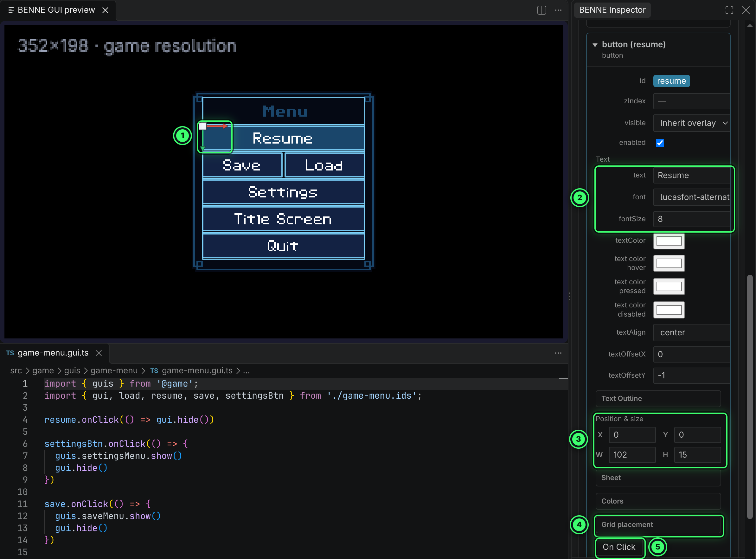Click the 'resume.onClick' code on line 4
The height and width of the screenshot is (559, 756).
click(81, 420)
